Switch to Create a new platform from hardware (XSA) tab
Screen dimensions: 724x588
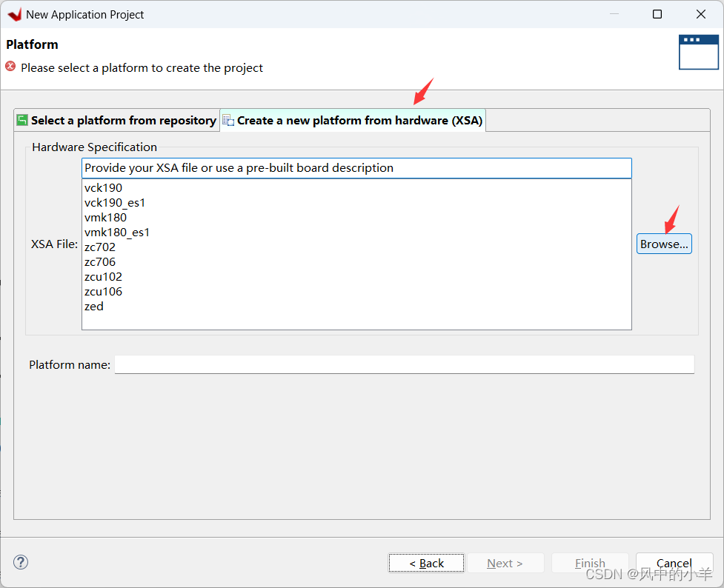[x=353, y=121]
